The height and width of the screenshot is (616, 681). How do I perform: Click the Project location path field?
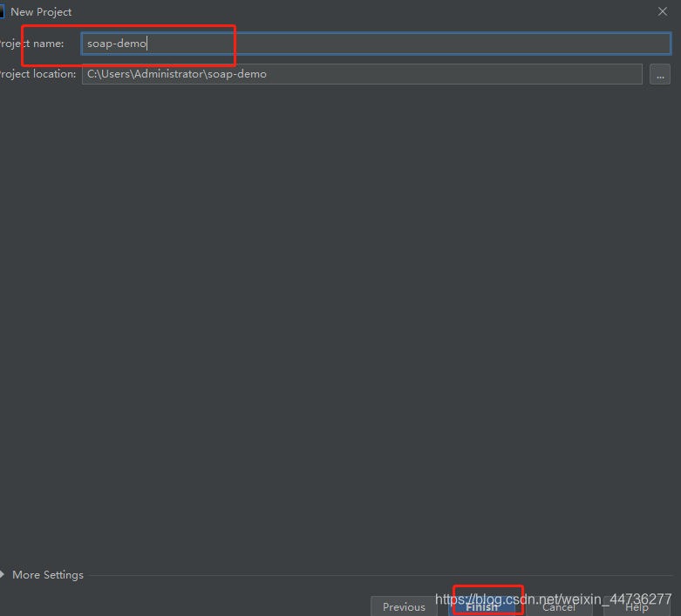click(x=362, y=74)
